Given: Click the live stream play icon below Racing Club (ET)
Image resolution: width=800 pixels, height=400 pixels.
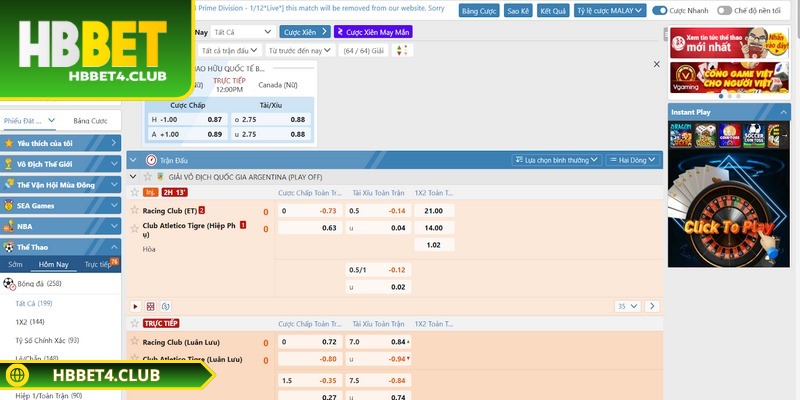Looking at the screenshot, I should pyautogui.click(x=135, y=307).
